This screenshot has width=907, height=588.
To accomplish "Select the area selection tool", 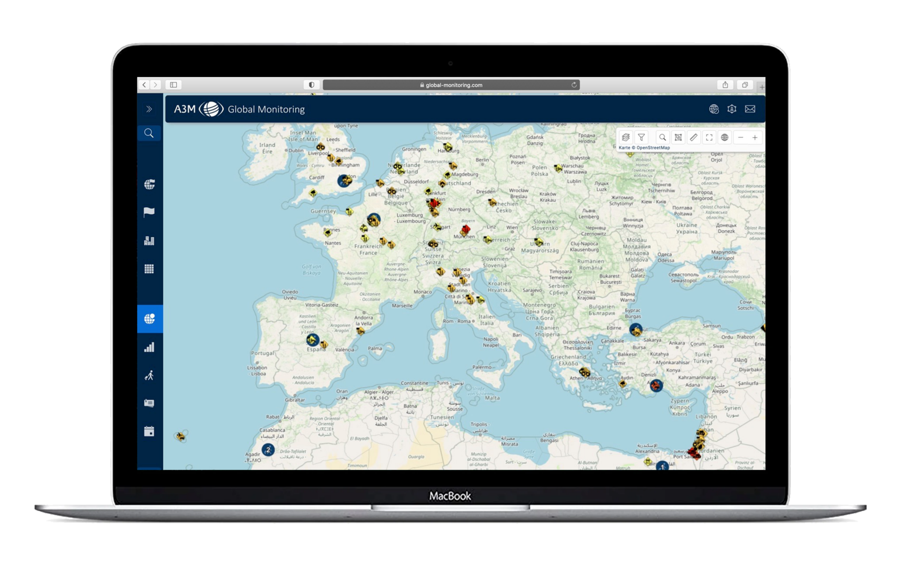I will coord(678,137).
